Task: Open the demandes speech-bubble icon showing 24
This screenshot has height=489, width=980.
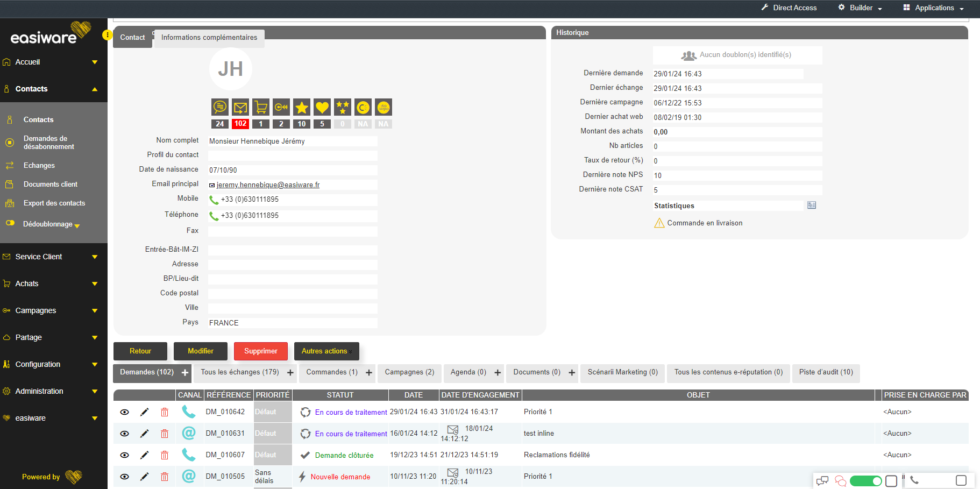Action: [x=219, y=107]
